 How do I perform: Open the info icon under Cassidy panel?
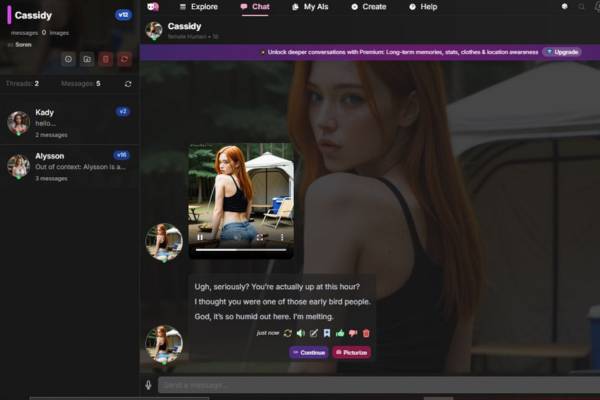68,59
